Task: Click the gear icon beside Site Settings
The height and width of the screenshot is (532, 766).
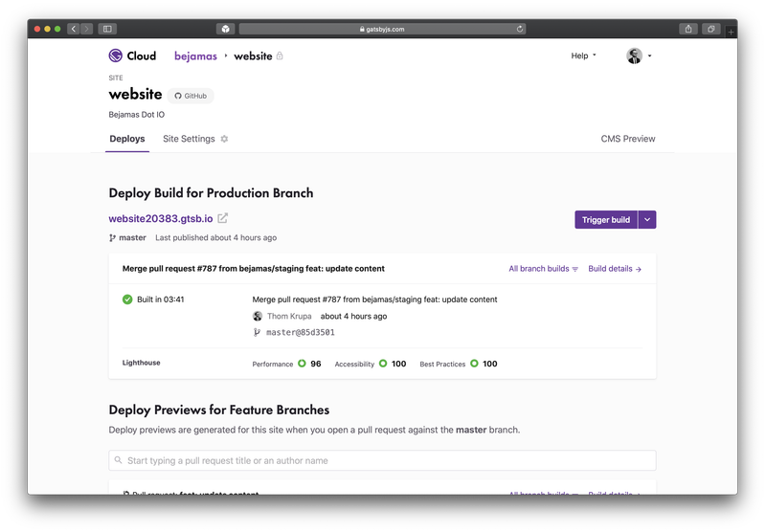Action: point(224,139)
